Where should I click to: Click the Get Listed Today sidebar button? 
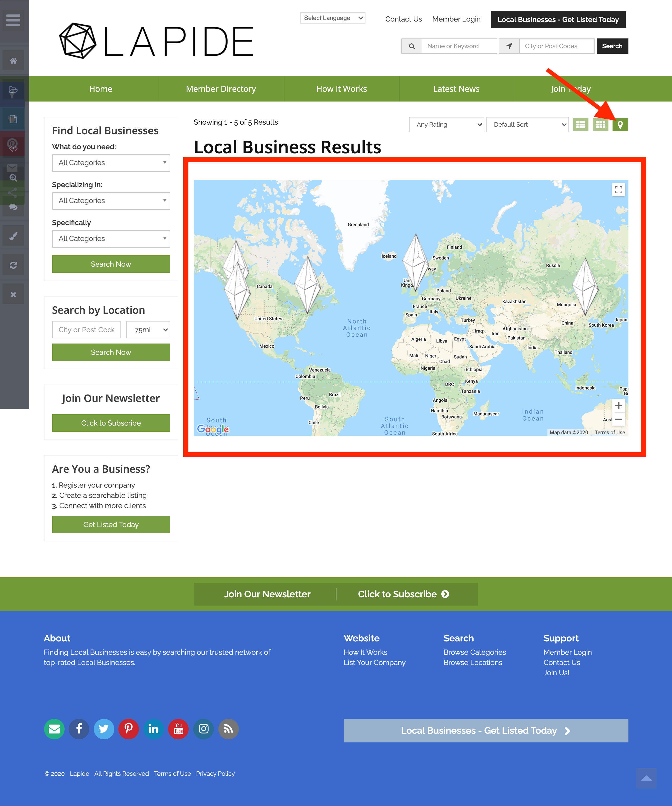pyautogui.click(x=111, y=524)
